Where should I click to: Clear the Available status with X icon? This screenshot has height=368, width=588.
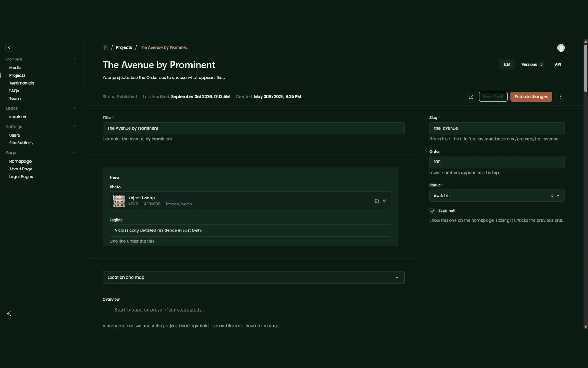point(552,195)
